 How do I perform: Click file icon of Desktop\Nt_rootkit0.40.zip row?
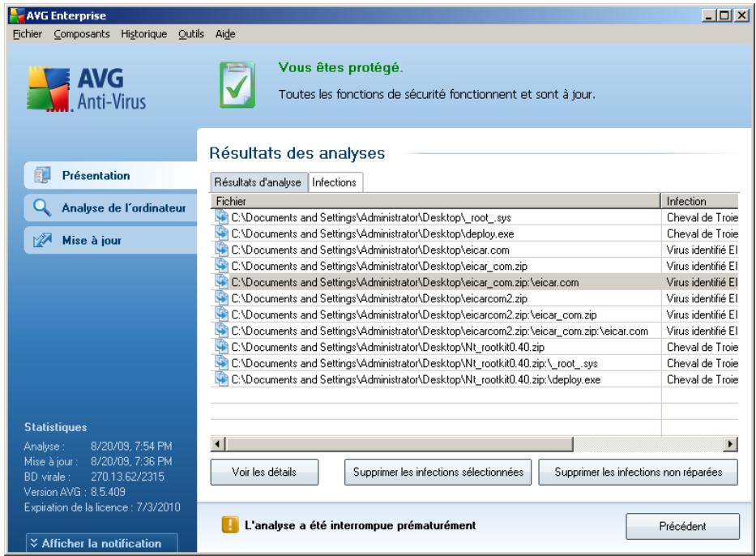pos(221,347)
